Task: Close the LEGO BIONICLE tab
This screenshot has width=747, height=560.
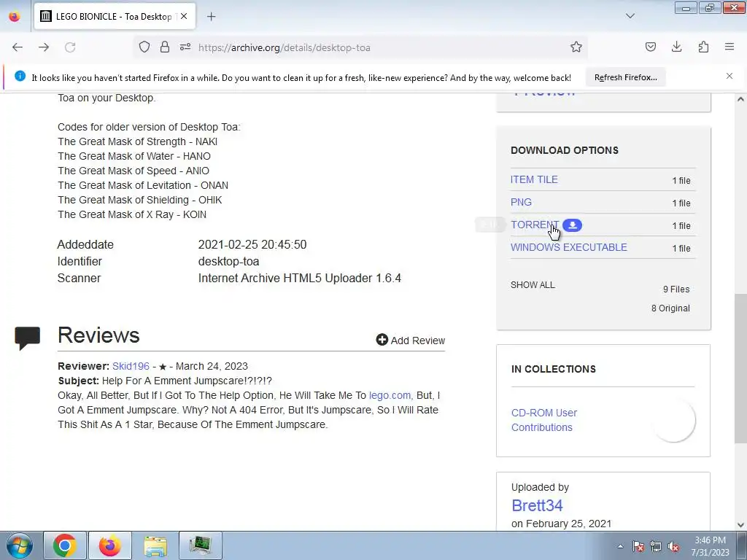Action: [184, 16]
